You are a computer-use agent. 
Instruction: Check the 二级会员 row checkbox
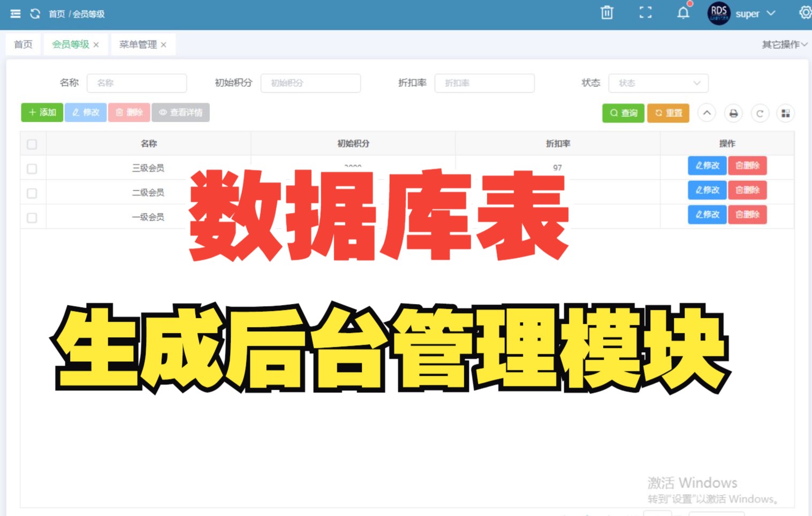pos(32,193)
